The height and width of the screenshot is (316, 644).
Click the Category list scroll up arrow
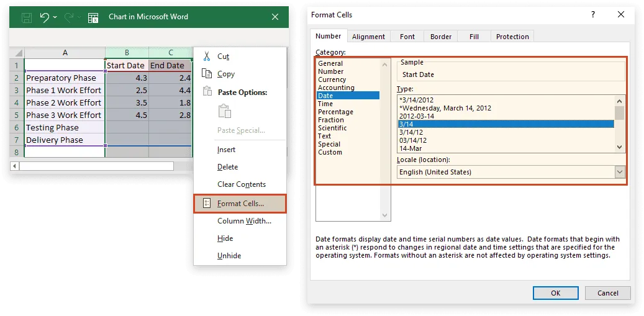pyautogui.click(x=385, y=65)
